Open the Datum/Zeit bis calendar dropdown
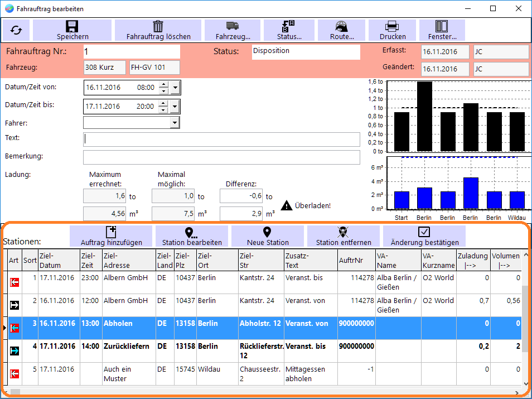Image resolution: width=532 pixels, height=399 pixels. tap(175, 107)
